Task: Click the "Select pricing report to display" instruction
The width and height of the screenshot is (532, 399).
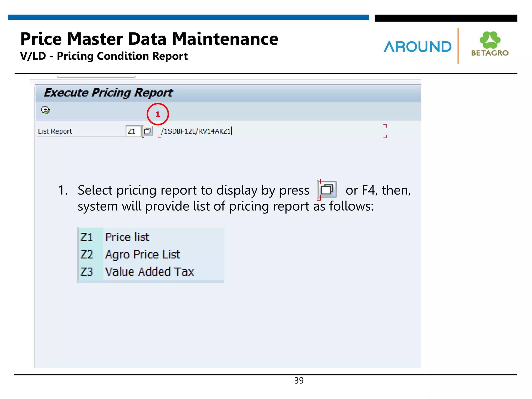Action: 193,190
